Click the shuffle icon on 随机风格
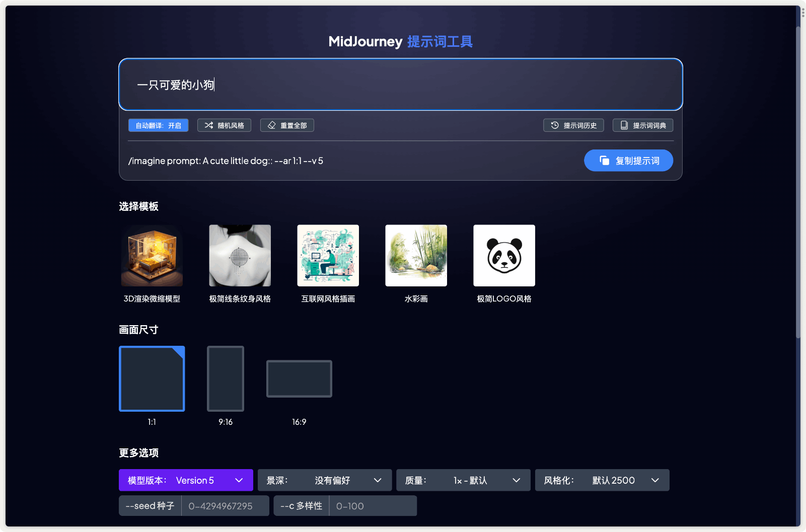 click(x=210, y=125)
